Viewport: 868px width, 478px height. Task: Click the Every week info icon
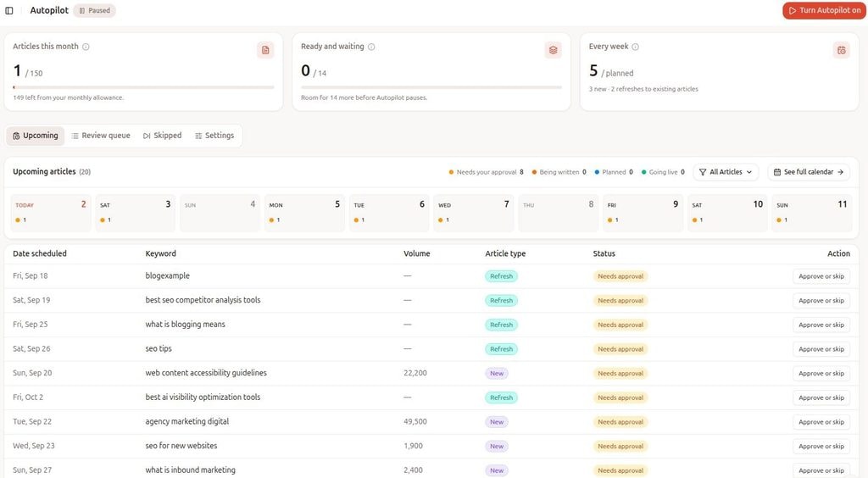(x=636, y=47)
